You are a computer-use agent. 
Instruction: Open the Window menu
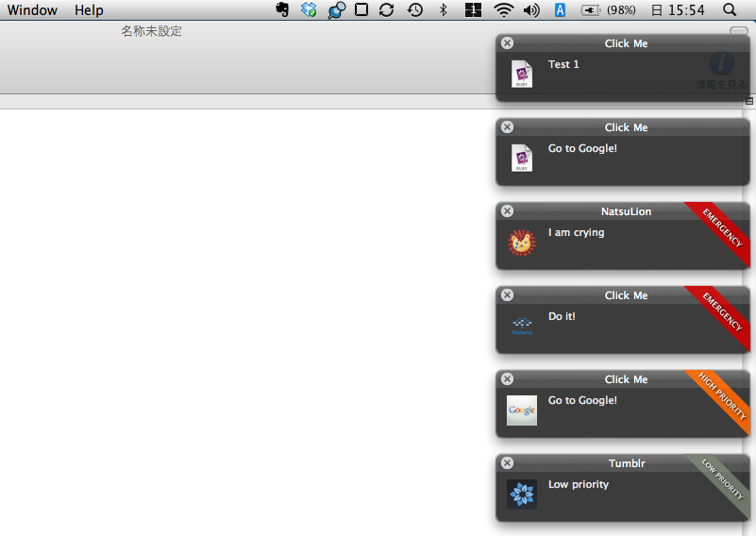click(x=32, y=10)
